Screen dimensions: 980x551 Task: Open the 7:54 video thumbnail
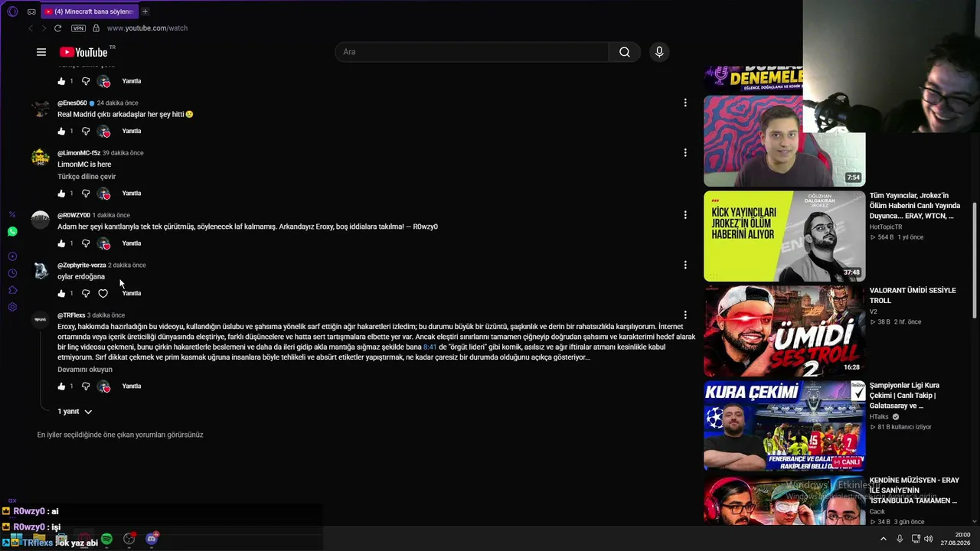point(785,142)
